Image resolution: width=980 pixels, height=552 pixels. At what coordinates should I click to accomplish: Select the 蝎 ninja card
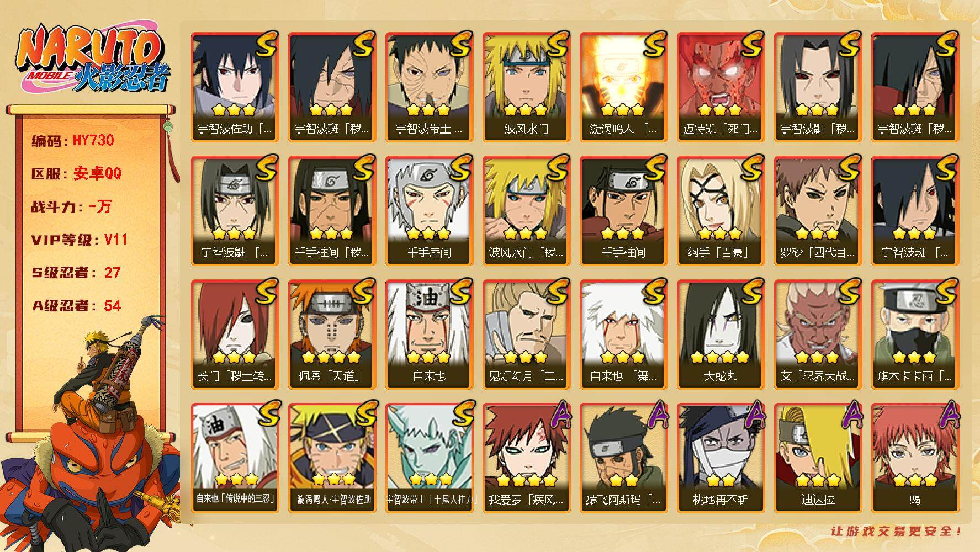pos(915,458)
